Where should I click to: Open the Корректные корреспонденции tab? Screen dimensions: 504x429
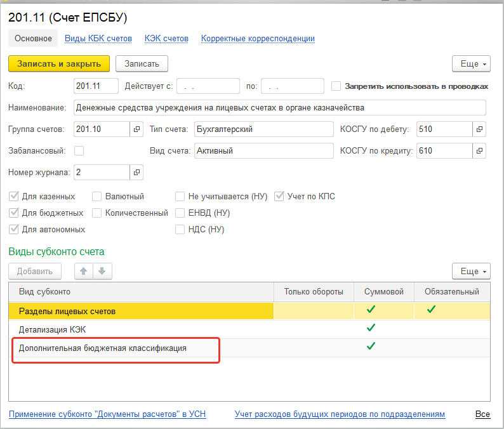click(x=258, y=39)
